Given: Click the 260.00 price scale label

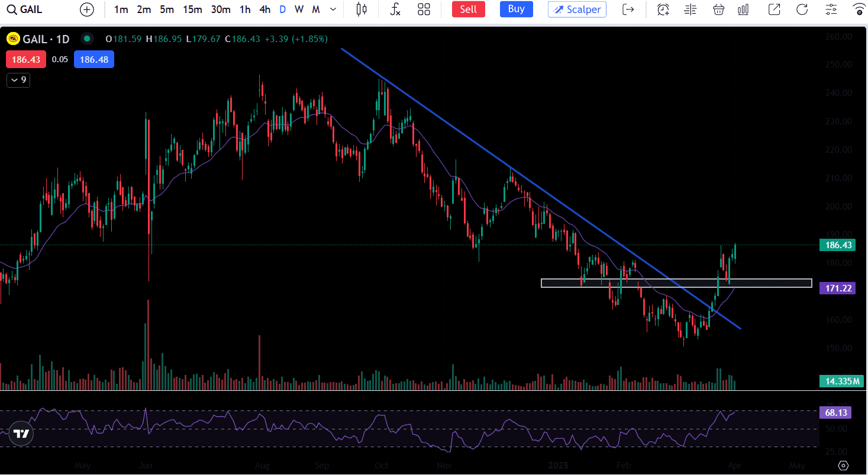Looking at the screenshot, I should 838,37.
